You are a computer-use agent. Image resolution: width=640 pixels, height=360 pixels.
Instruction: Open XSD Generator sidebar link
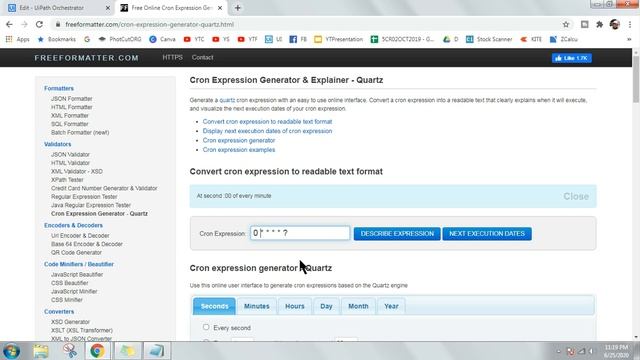[x=70, y=322]
